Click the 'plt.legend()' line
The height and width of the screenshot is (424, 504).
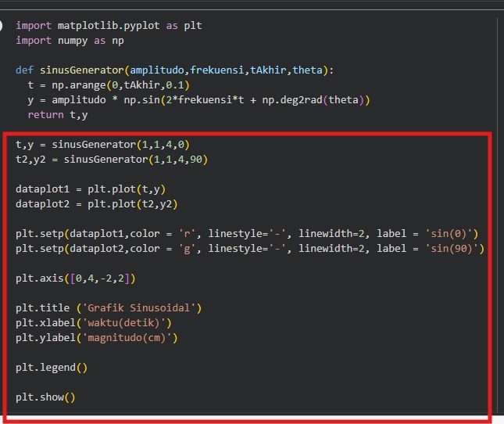[x=52, y=368]
